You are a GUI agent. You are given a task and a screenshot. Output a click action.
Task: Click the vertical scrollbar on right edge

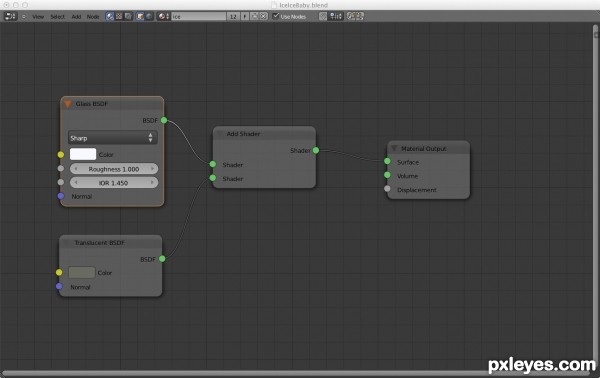pyautogui.click(x=596, y=195)
